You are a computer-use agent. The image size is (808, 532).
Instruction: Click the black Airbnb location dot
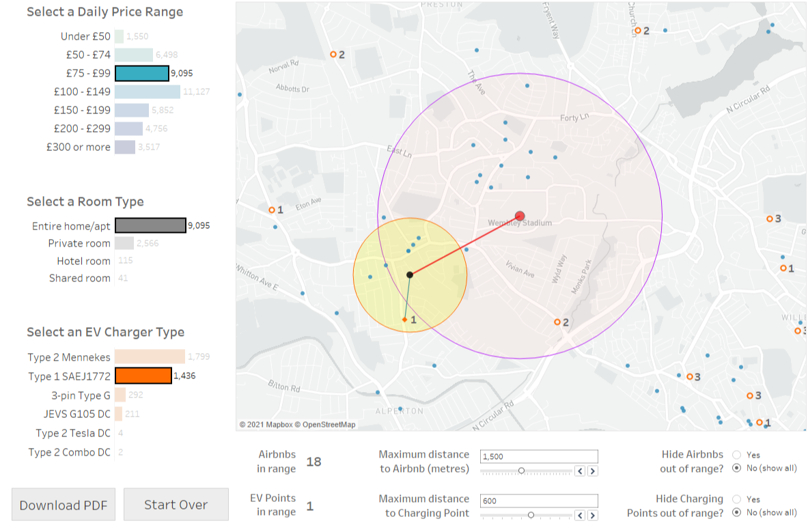tap(410, 275)
